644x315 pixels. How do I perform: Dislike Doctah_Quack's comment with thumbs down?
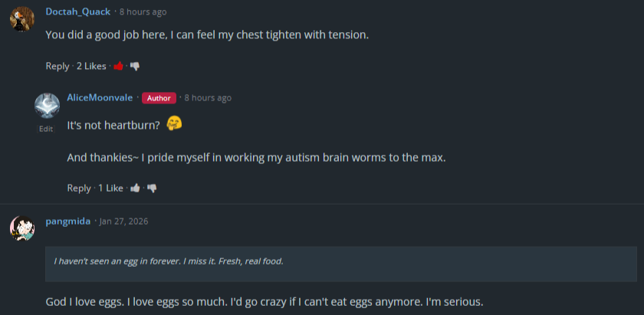(x=135, y=66)
